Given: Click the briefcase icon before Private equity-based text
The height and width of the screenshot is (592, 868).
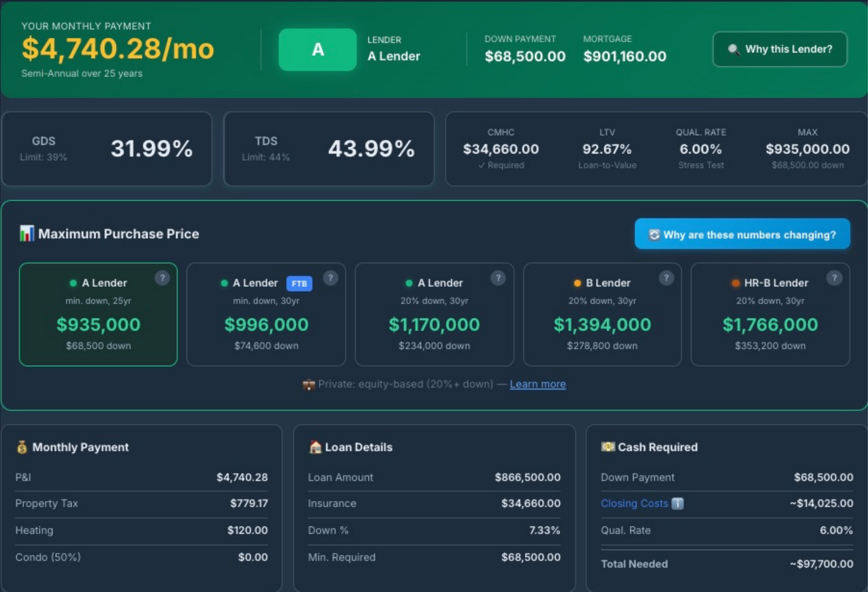Looking at the screenshot, I should click(x=310, y=384).
